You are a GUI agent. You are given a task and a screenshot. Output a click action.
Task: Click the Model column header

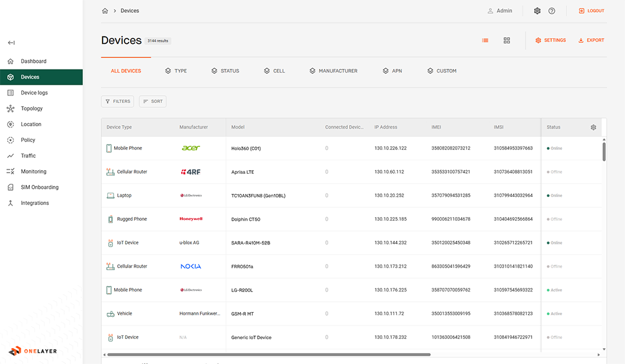[x=238, y=127]
